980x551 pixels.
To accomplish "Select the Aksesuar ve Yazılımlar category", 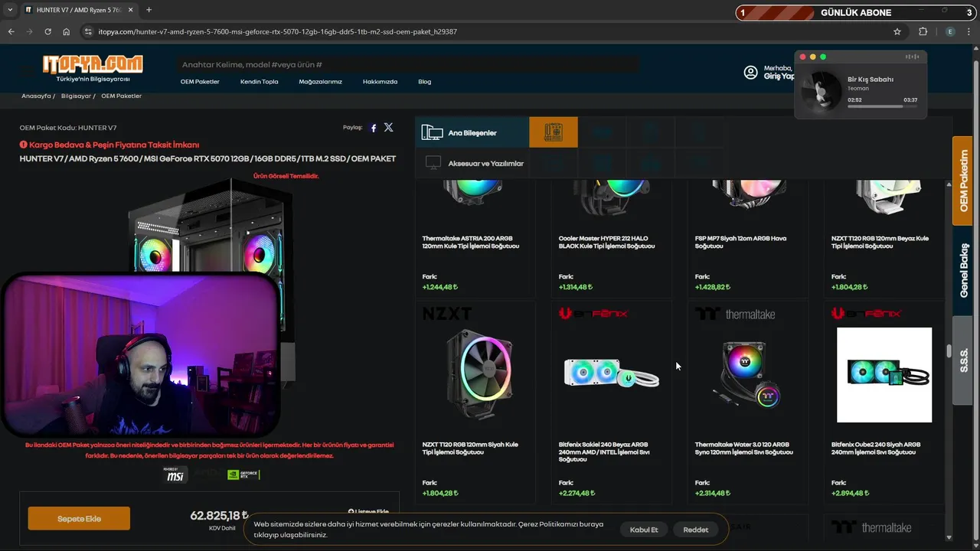I will (x=472, y=163).
